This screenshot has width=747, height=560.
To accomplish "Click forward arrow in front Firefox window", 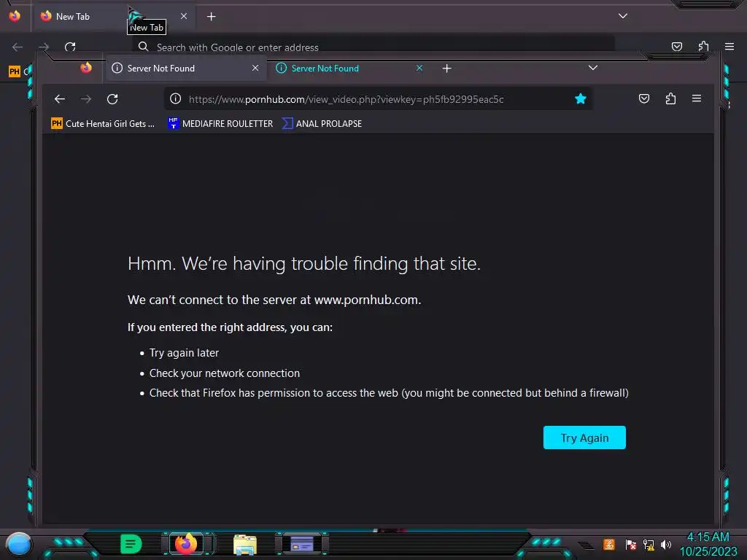I will tap(86, 99).
